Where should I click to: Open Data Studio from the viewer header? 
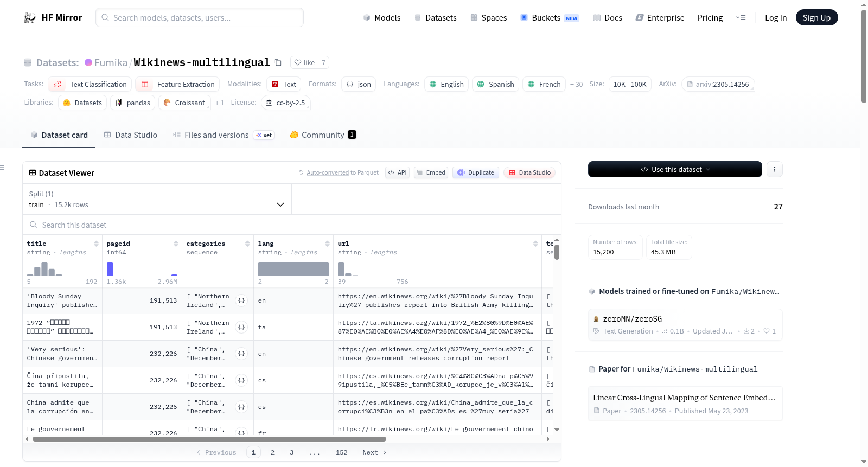point(529,172)
